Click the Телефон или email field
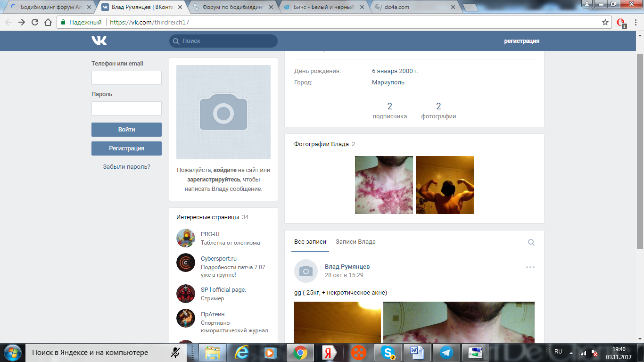This screenshot has height=362, width=644. pyautogui.click(x=126, y=78)
